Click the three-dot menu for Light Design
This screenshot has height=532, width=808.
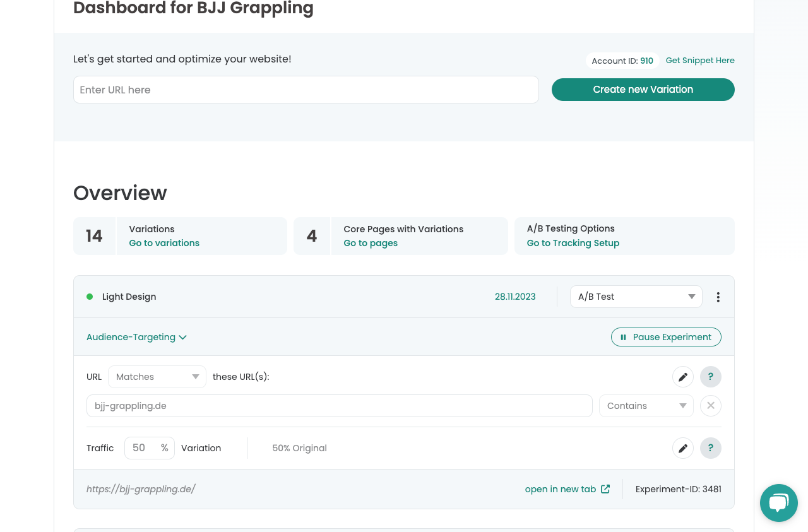(x=718, y=297)
